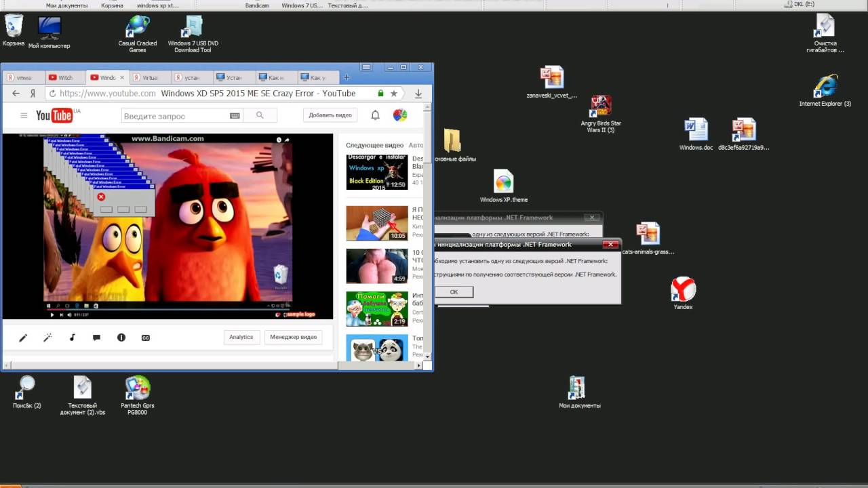Open the info cards icon
868x488 pixels.
121,338
